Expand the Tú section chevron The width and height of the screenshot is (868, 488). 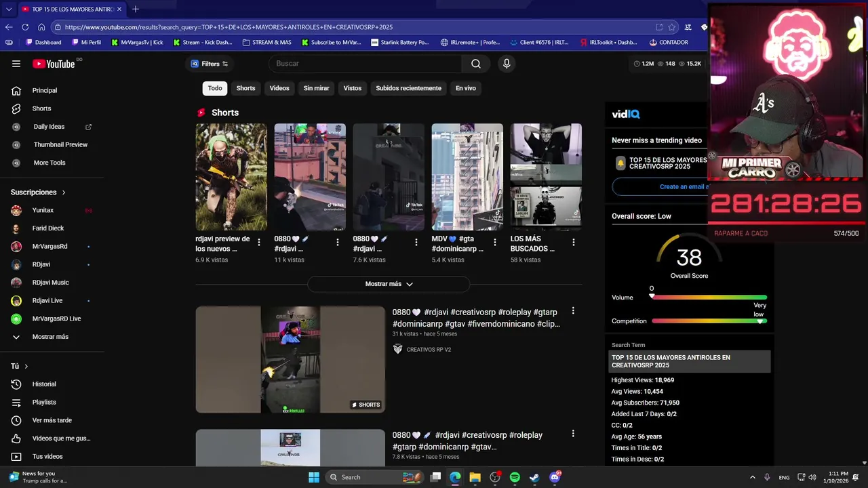coord(26,367)
